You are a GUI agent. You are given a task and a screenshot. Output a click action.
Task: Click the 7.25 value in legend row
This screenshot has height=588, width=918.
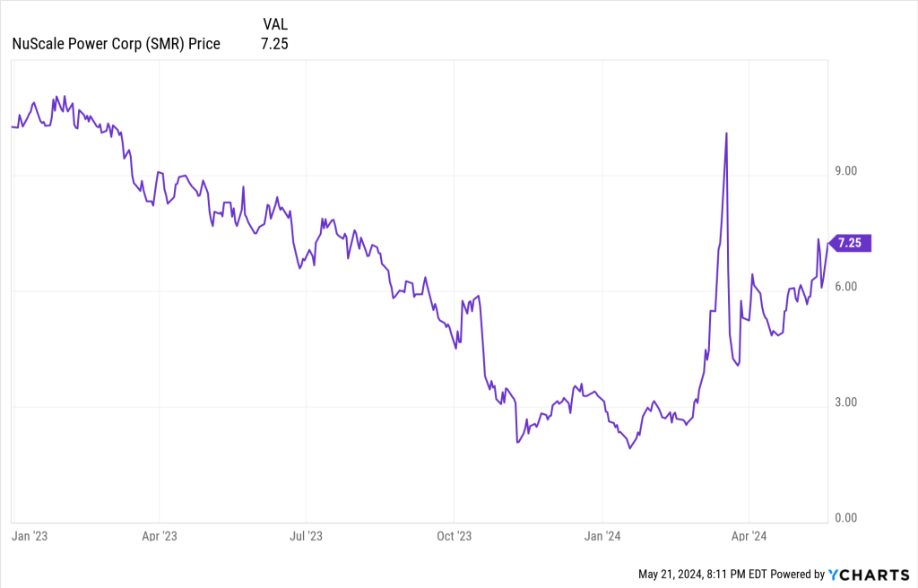tap(274, 43)
